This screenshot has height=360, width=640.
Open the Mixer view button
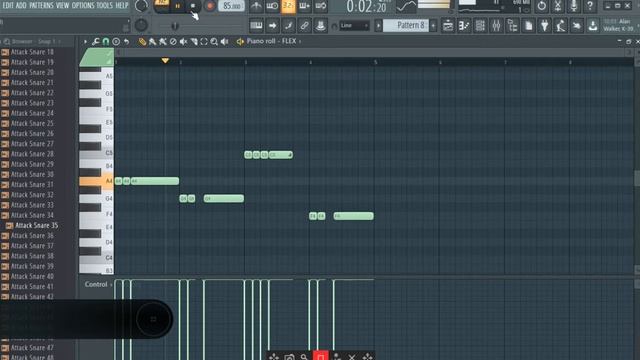click(496, 26)
